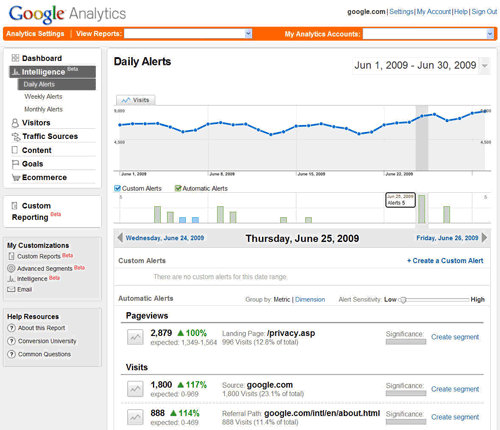Click the graph icon for the 888 visits alert
The width and height of the screenshot is (500, 430).
point(135,417)
